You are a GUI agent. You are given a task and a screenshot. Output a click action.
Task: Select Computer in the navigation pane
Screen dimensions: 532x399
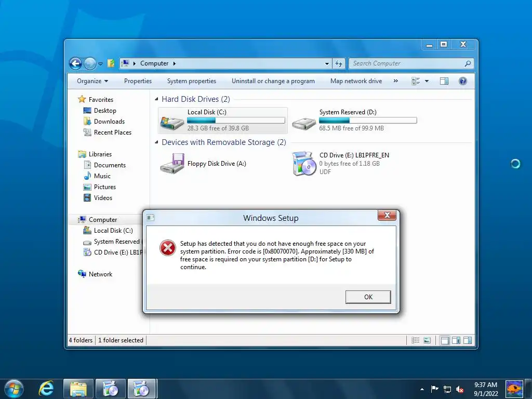point(103,220)
